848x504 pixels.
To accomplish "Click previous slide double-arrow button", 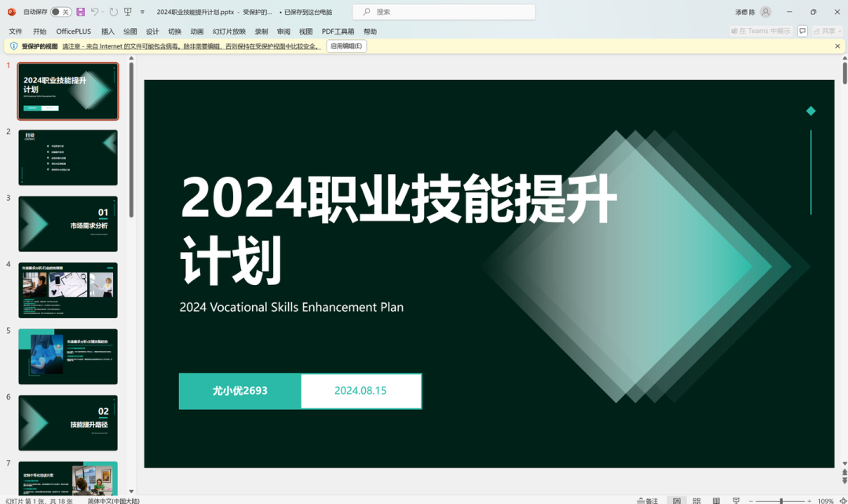I will [845, 473].
